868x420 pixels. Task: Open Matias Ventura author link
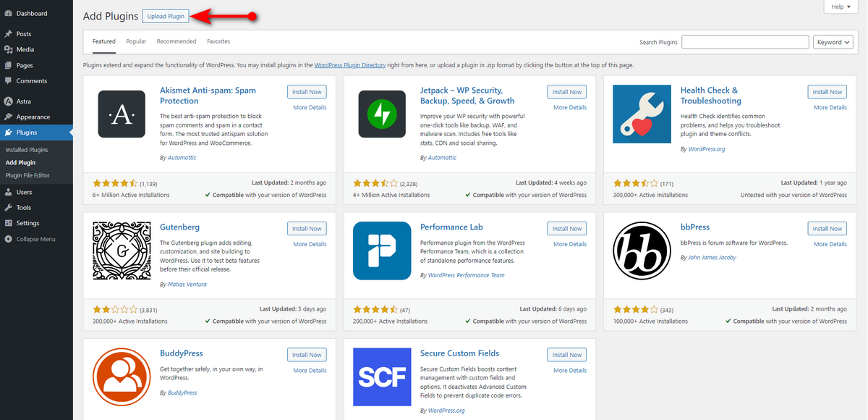pyautogui.click(x=187, y=285)
